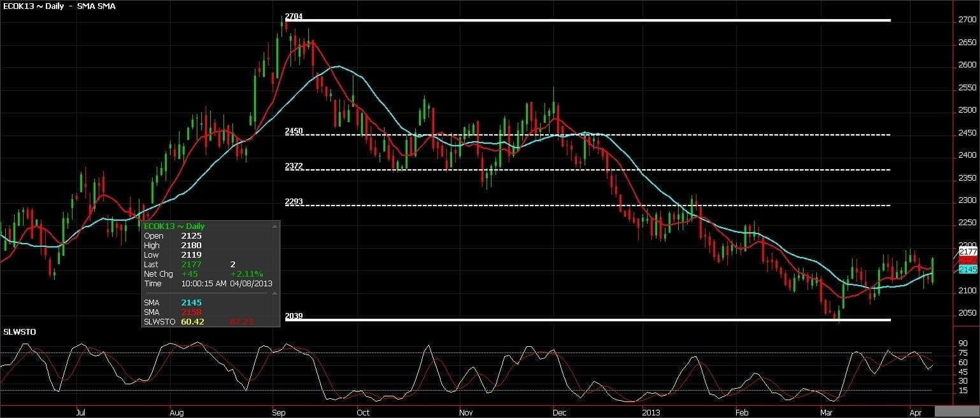
Task: Click the Sep marker on time axis
Action: (x=279, y=412)
